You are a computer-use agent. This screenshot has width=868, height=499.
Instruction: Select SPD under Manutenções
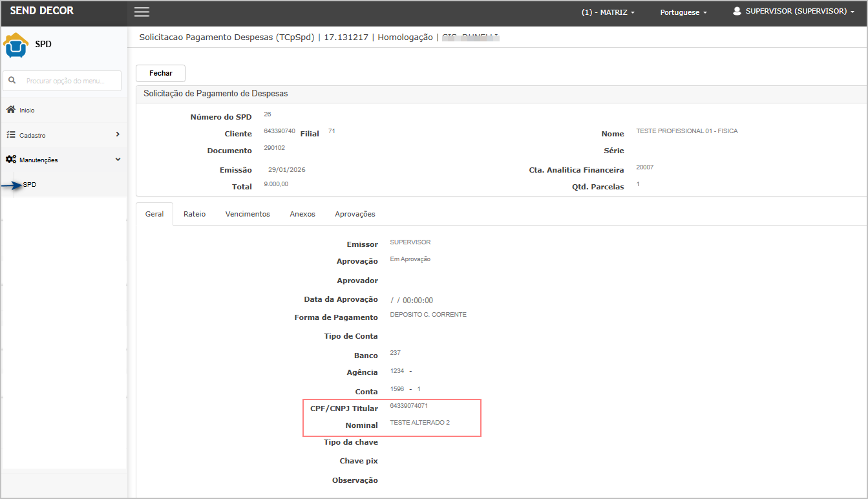click(x=30, y=185)
